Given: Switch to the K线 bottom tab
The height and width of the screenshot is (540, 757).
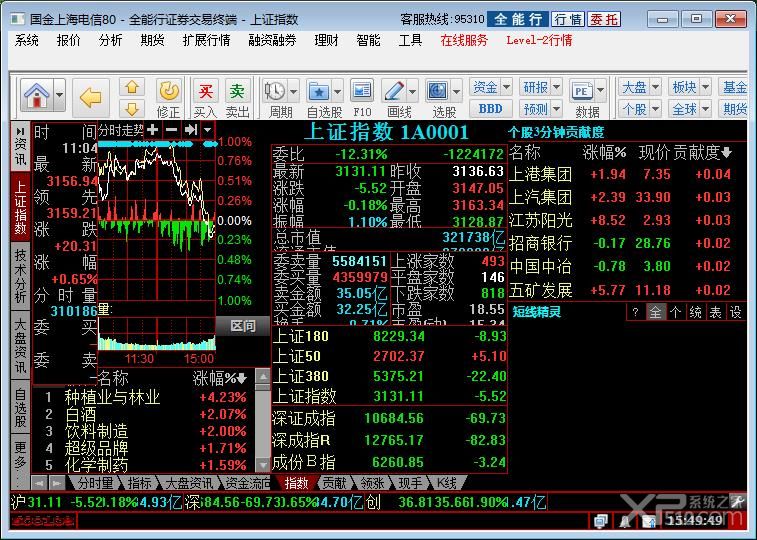Looking at the screenshot, I should pyautogui.click(x=446, y=483).
